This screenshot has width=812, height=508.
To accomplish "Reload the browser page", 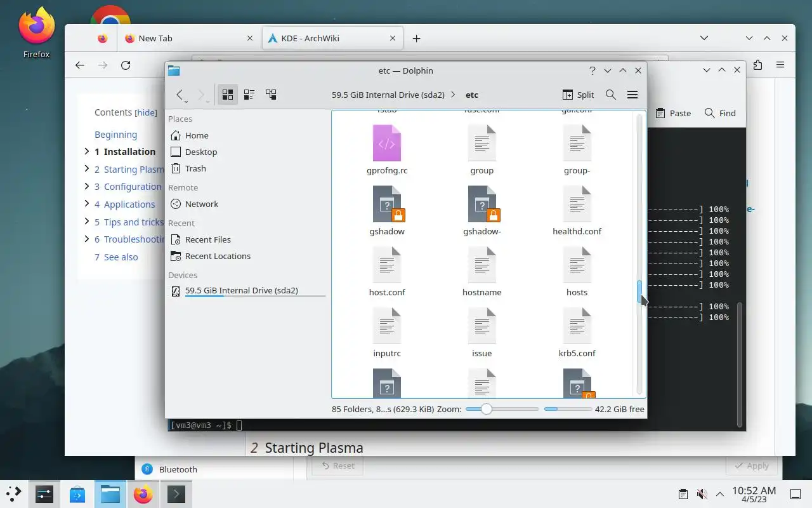I will (126, 65).
